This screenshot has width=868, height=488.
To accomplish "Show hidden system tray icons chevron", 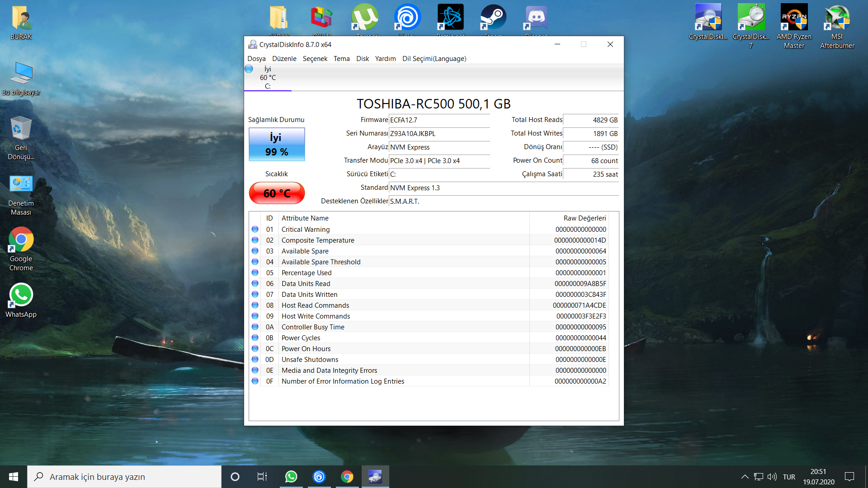I will [745, 477].
